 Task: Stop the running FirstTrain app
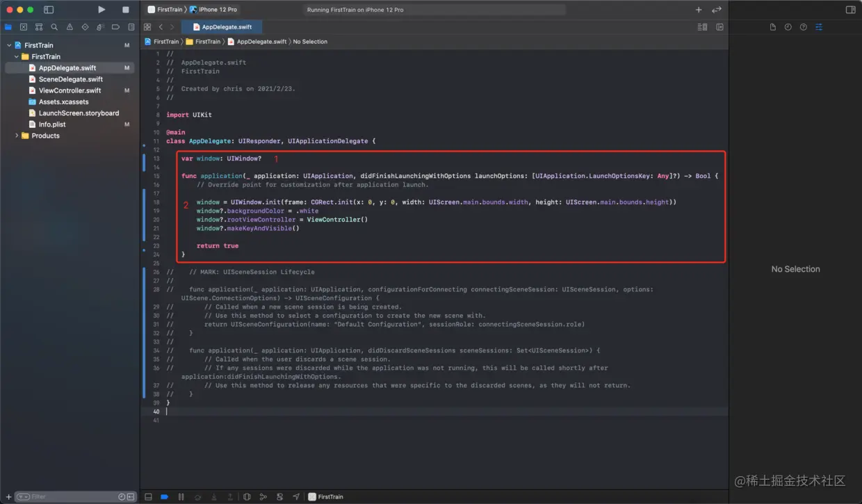click(126, 9)
